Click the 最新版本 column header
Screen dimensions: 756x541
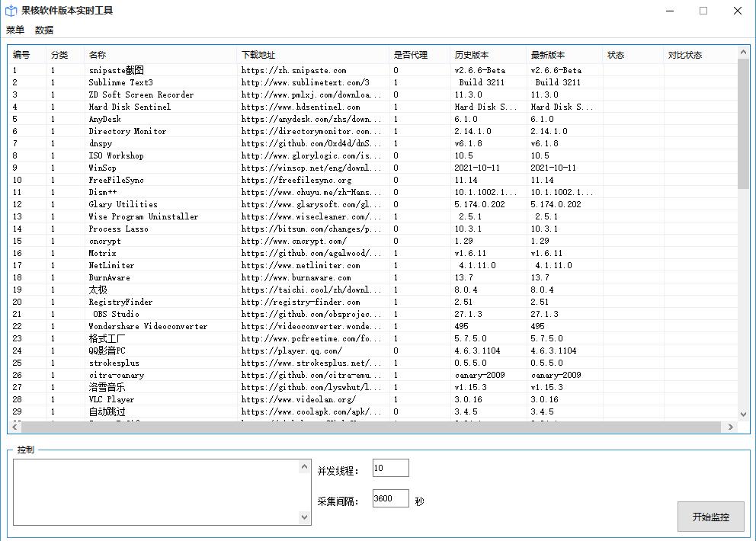pyautogui.click(x=548, y=55)
